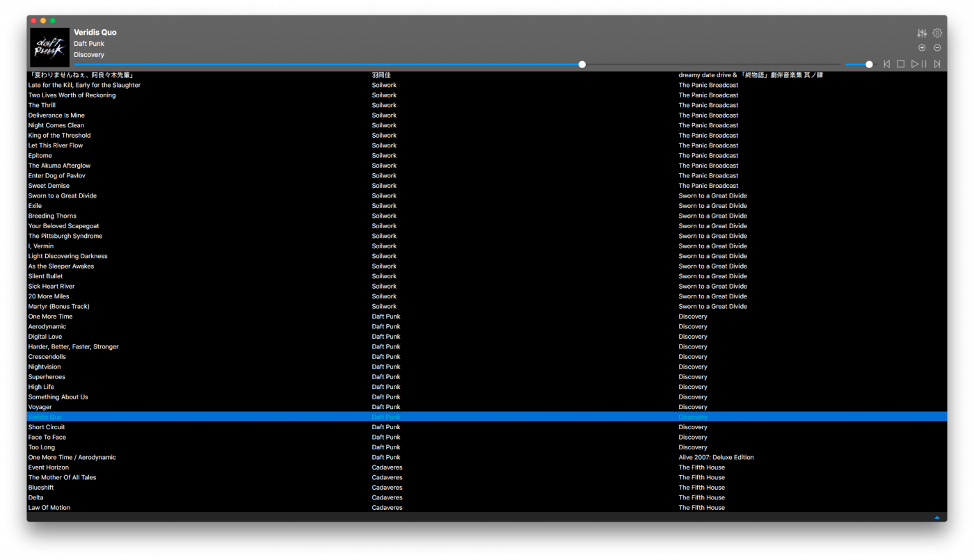
Task: Click the circled plus add icon
Action: tap(922, 48)
